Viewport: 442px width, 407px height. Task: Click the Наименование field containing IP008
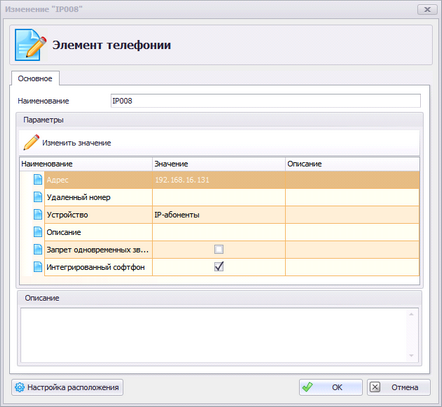point(265,101)
